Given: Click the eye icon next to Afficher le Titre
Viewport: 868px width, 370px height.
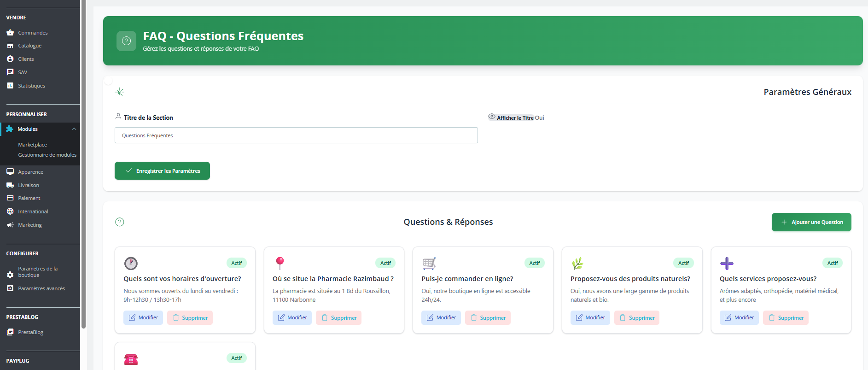Looking at the screenshot, I should click(492, 117).
